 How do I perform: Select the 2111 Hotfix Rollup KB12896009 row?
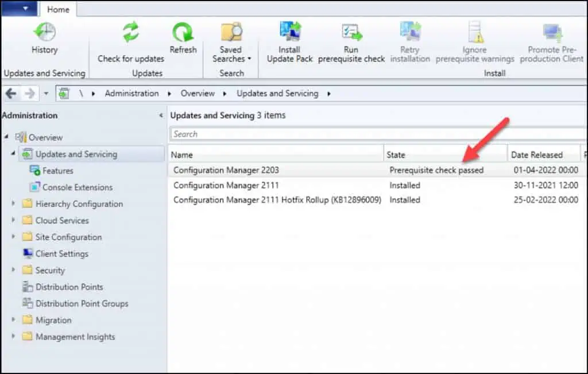(378, 200)
